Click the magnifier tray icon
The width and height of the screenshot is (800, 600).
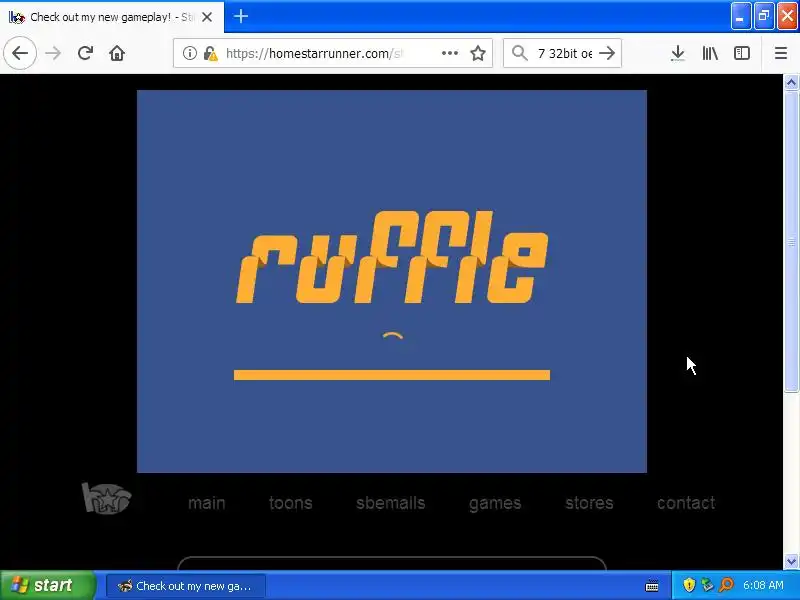pos(726,585)
